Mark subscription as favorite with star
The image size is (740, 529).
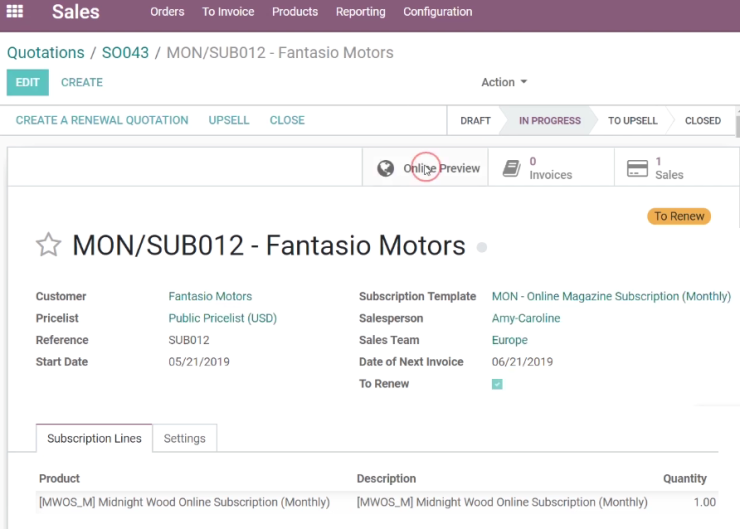click(x=49, y=245)
